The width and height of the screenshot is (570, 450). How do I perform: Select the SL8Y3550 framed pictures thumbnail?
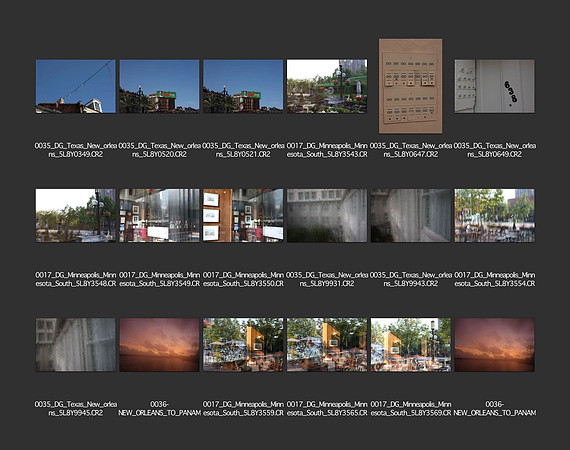243,215
